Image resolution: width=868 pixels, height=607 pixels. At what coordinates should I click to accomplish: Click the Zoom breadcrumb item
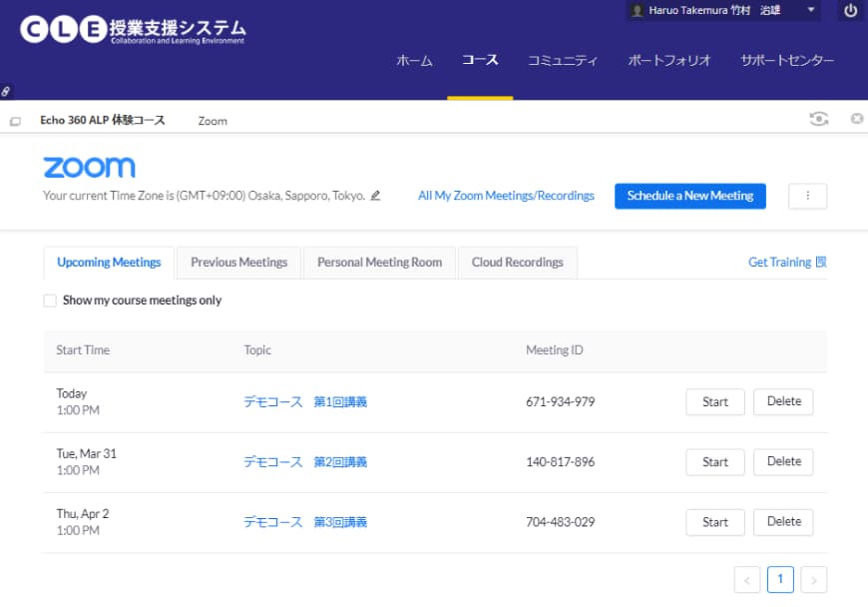click(213, 121)
